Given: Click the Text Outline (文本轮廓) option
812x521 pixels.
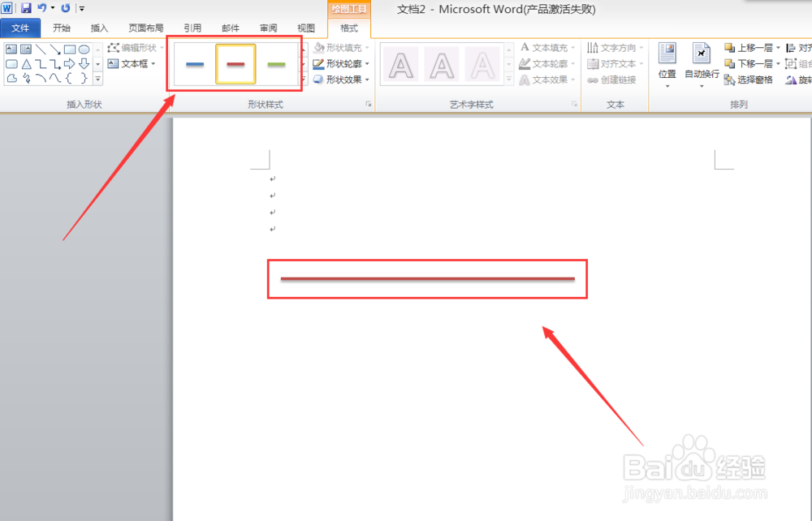Looking at the screenshot, I should [546, 63].
